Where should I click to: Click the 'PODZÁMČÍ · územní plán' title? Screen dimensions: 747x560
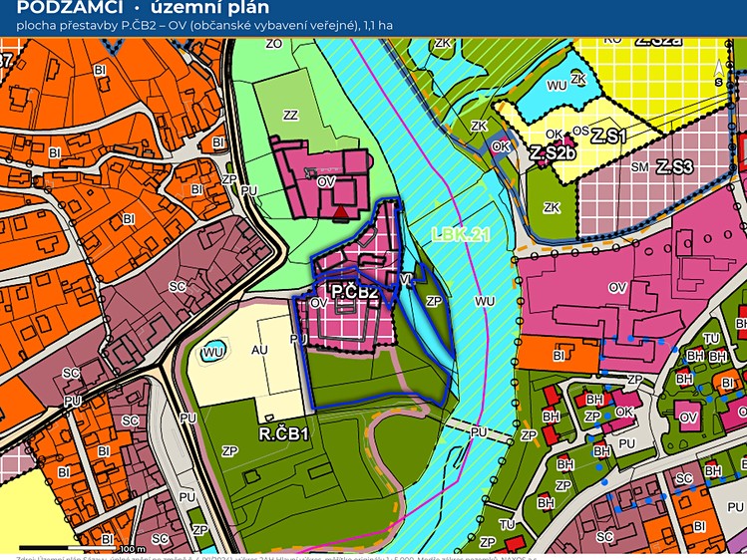click(x=143, y=7)
